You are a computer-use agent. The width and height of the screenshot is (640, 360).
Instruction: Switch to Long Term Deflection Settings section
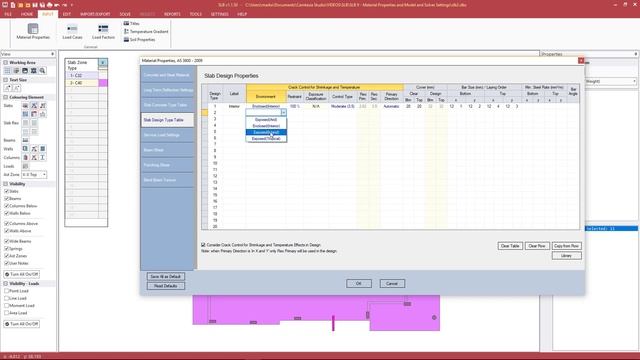(x=167, y=90)
